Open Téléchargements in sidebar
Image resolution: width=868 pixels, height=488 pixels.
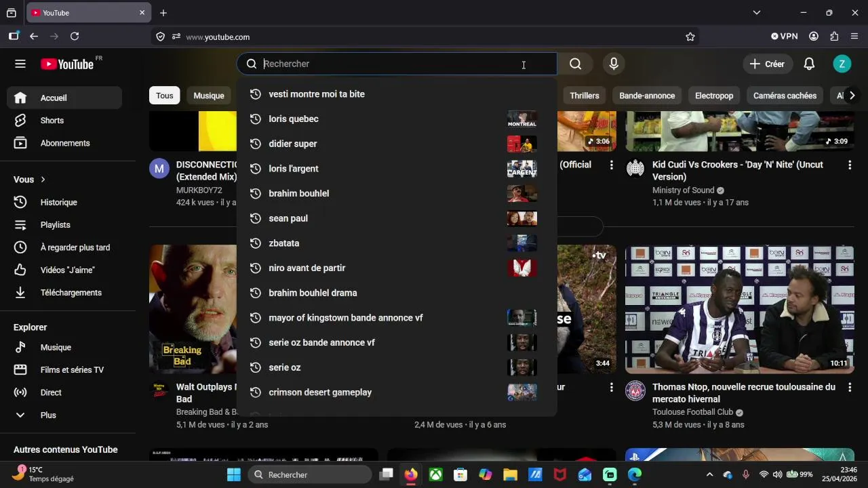[x=65, y=293]
